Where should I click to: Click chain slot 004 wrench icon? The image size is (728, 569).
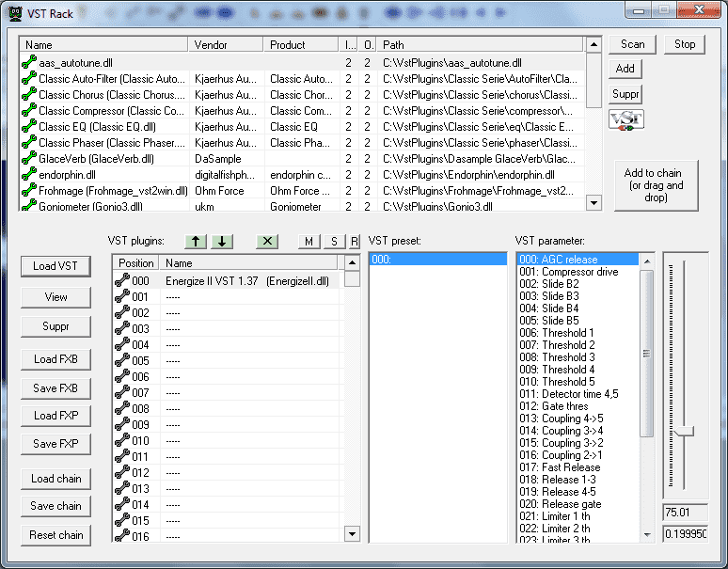point(122,344)
